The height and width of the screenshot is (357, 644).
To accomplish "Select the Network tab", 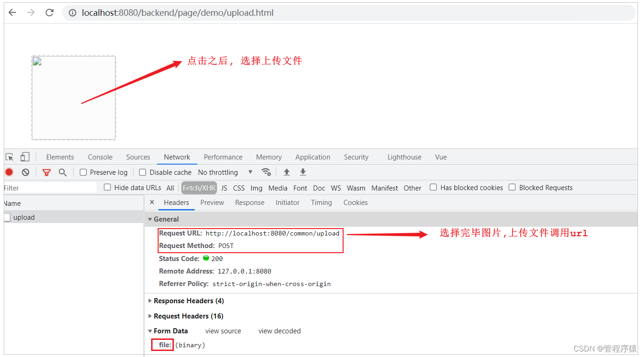I will point(177,157).
